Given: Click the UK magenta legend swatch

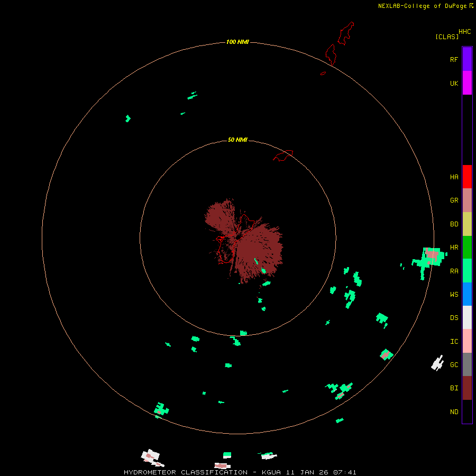Looking at the screenshot, I should 467,83.
